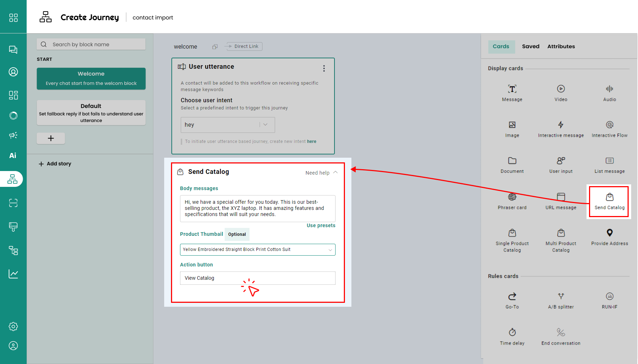638x364 pixels.
Task: Switch to the Saved tab
Action: (530, 46)
